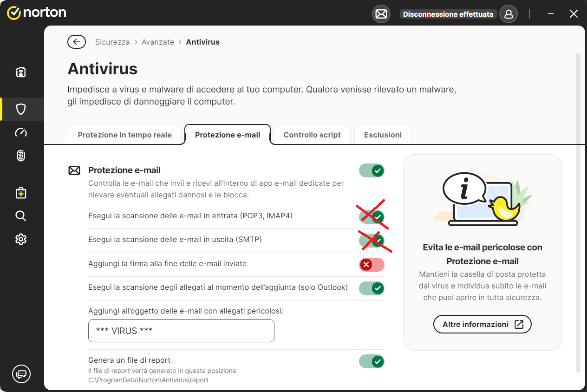Toggle incoming e-mail scanning (POP3, IMAP4)
587x392 pixels.
coord(372,216)
